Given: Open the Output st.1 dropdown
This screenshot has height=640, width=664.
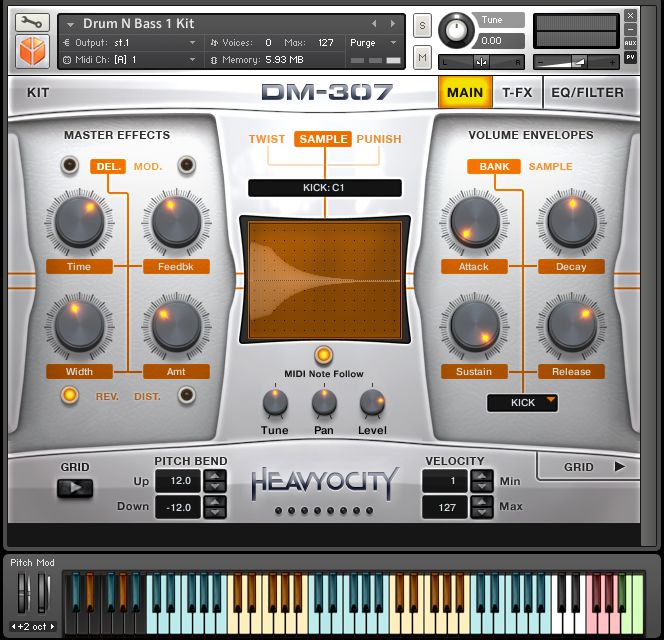Looking at the screenshot, I should tap(192, 43).
